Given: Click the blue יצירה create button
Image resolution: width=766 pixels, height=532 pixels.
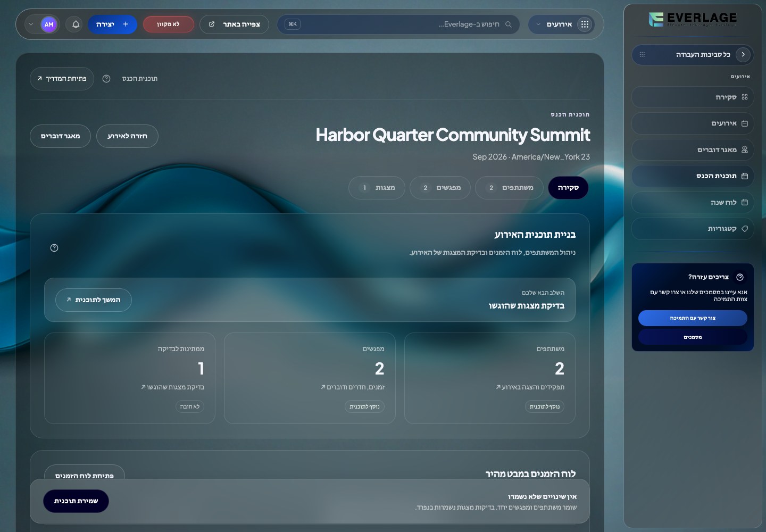Looking at the screenshot, I should pyautogui.click(x=112, y=24).
